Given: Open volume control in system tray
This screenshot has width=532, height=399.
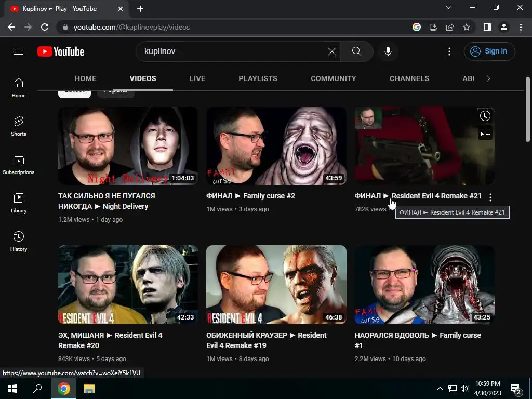Looking at the screenshot, I should coord(464,389).
